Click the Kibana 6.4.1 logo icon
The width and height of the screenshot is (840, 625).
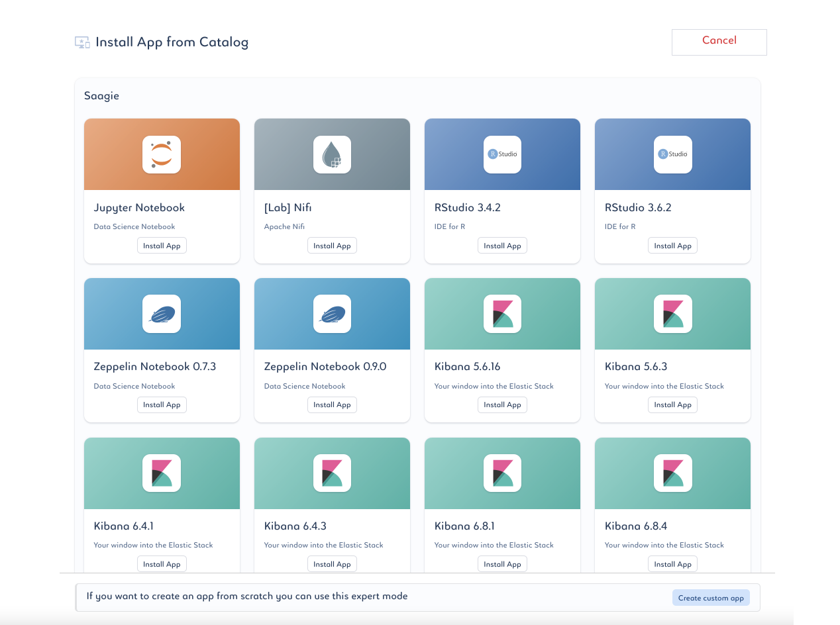tap(162, 473)
